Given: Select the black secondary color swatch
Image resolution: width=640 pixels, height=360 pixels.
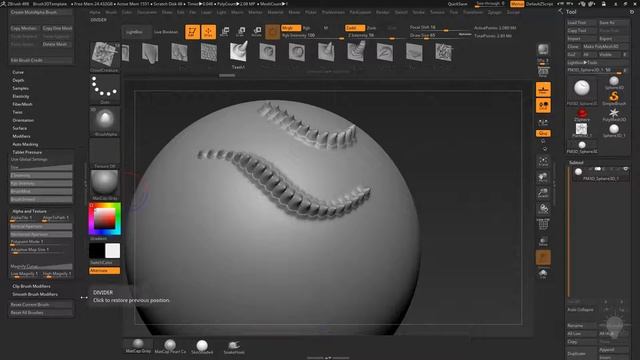Looking at the screenshot, I should pyautogui.click(x=97, y=251).
